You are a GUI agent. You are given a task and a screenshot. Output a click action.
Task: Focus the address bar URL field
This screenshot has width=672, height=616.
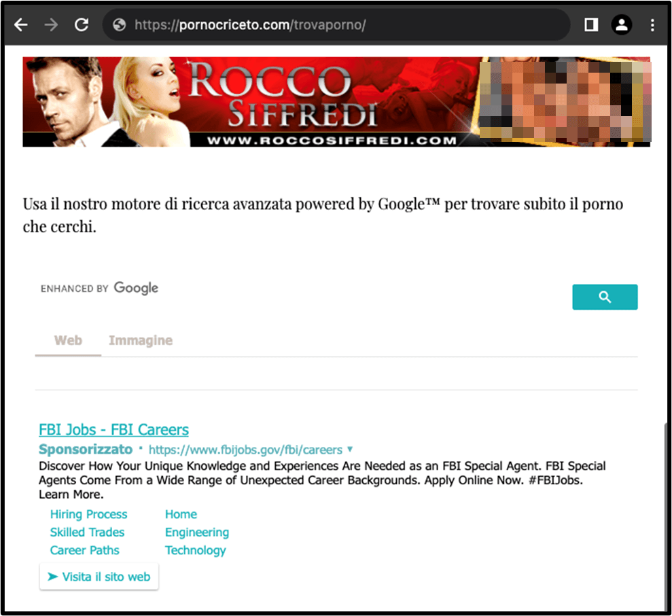pyautogui.click(x=336, y=25)
